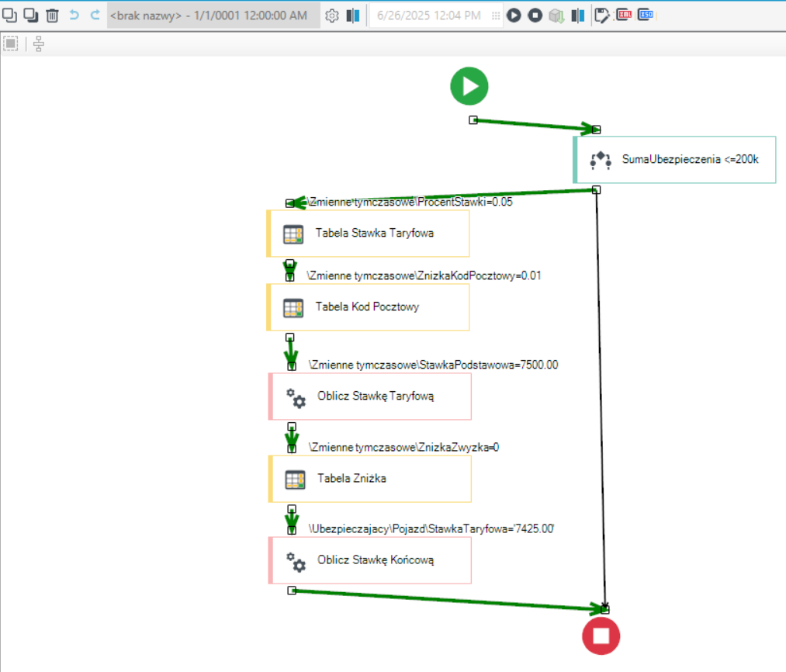The height and width of the screenshot is (672, 786).
Task: Select the green Start node
Action: (x=469, y=86)
